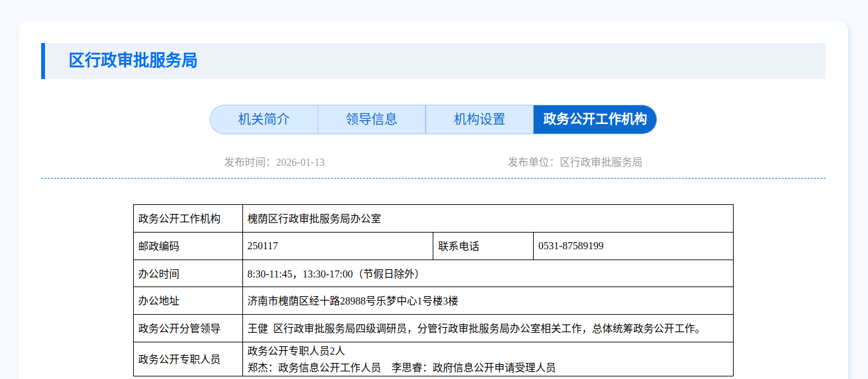
Task: Select the 机构设置 tab
Action: (x=480, y=119)
